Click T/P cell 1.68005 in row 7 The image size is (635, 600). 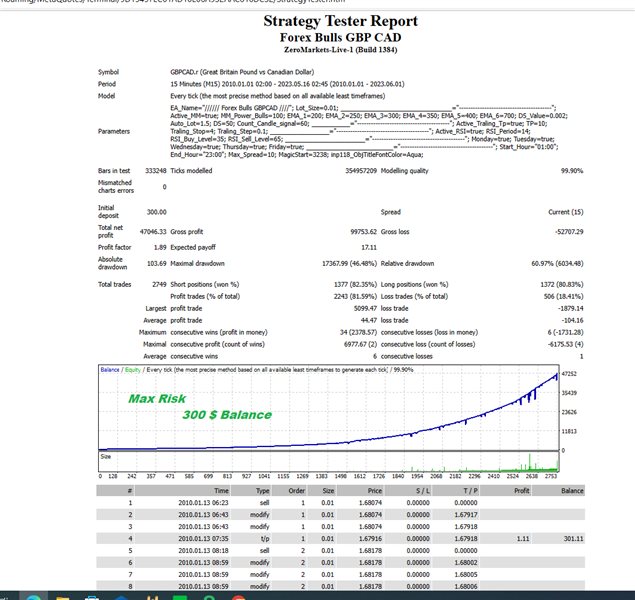466,574
